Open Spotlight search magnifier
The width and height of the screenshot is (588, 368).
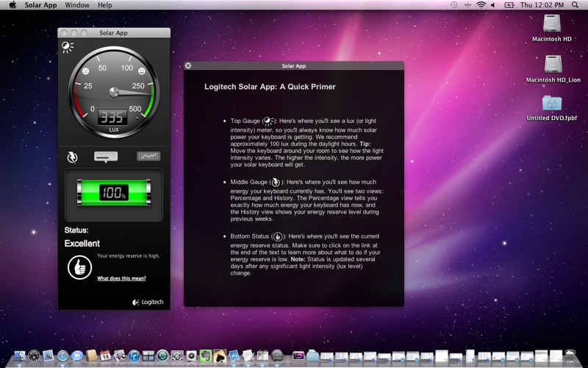[x=575, y=5]
